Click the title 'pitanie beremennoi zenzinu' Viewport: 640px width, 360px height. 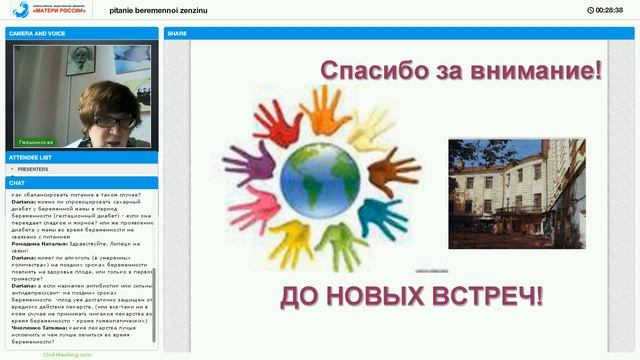[158, 11]
